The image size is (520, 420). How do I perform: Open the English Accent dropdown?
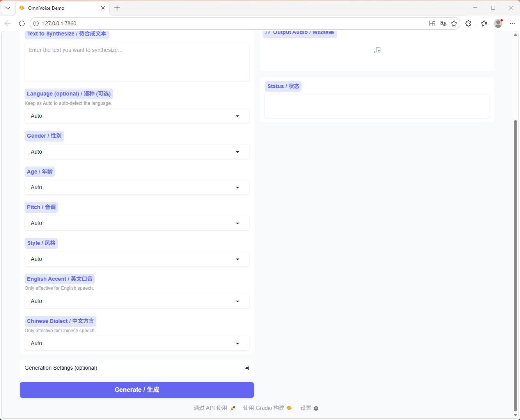137,301
